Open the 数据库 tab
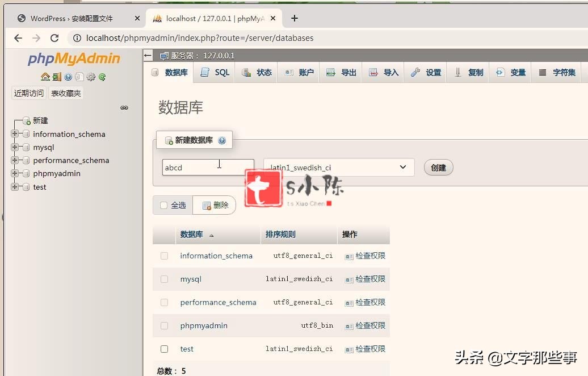This screenshot has width=588, height=376. point(170,73)
